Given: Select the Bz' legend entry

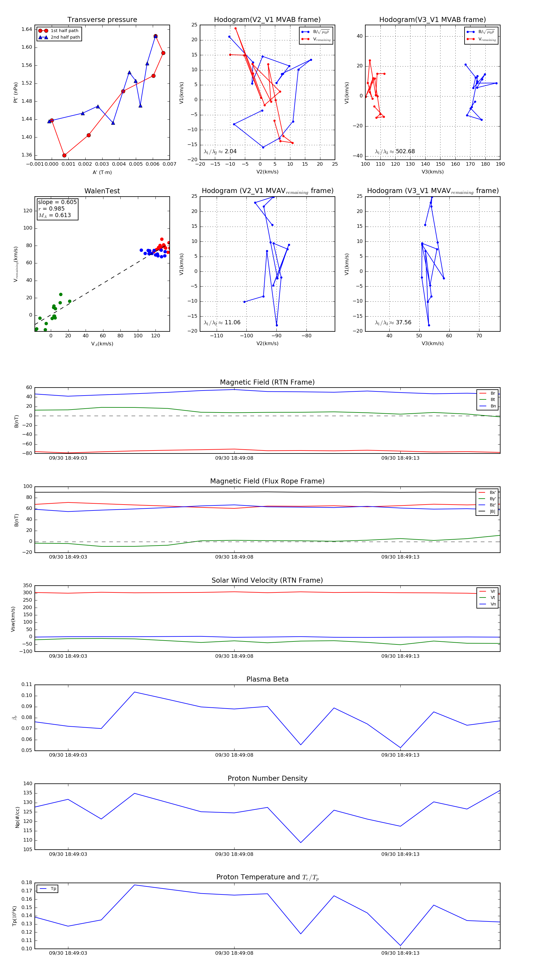Looking at the screenshot, I should tap(487, 505).
